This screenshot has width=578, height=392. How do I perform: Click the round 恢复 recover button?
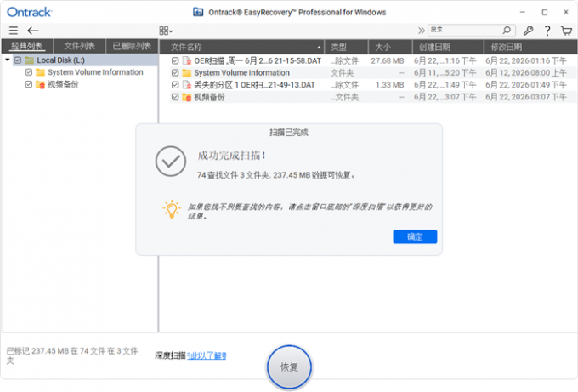point(289,367)
